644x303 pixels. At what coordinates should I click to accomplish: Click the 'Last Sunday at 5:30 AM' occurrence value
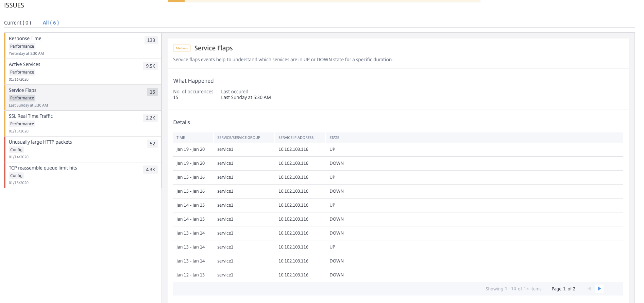[246, 97]
